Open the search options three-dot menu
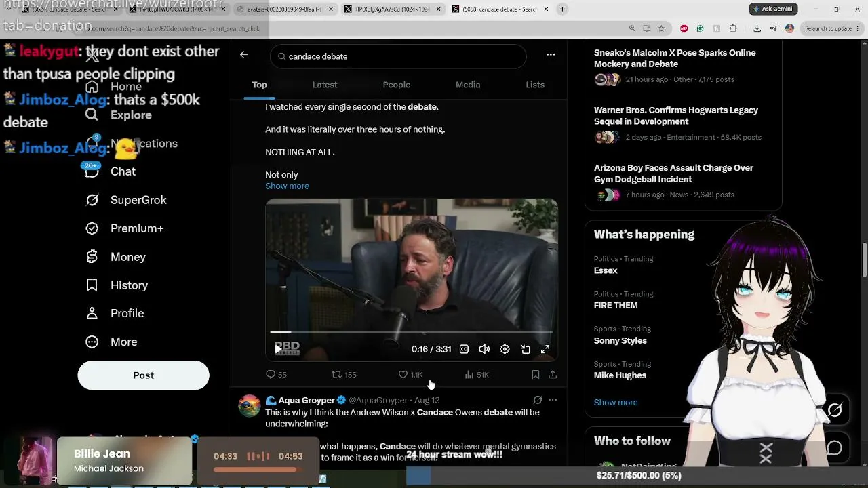868x488 pixels. tap(551, 55)
